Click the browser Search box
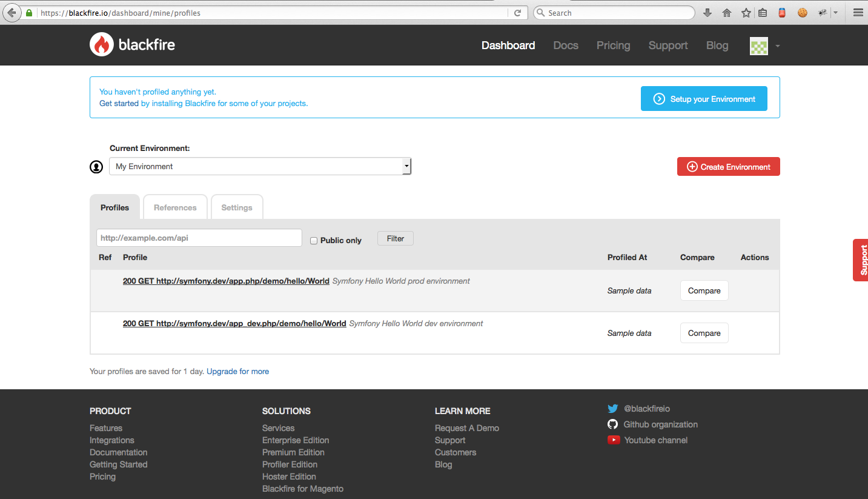The height and width of the screenshot is (499, 868). tap(614, 13)
